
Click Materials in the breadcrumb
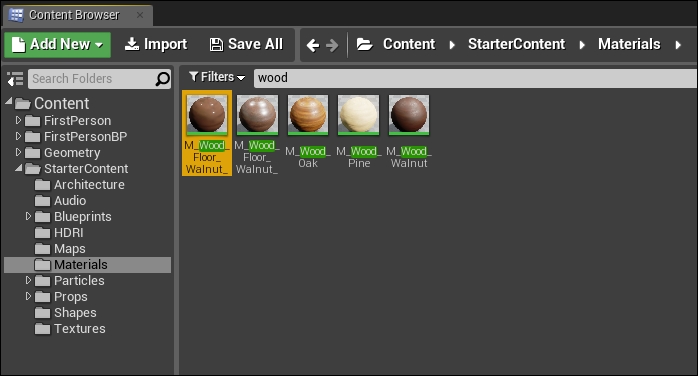pos(629,44)
